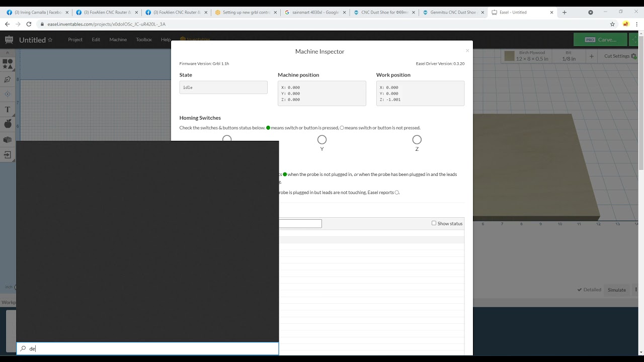Open the Machine menu

tap(118, 40)
